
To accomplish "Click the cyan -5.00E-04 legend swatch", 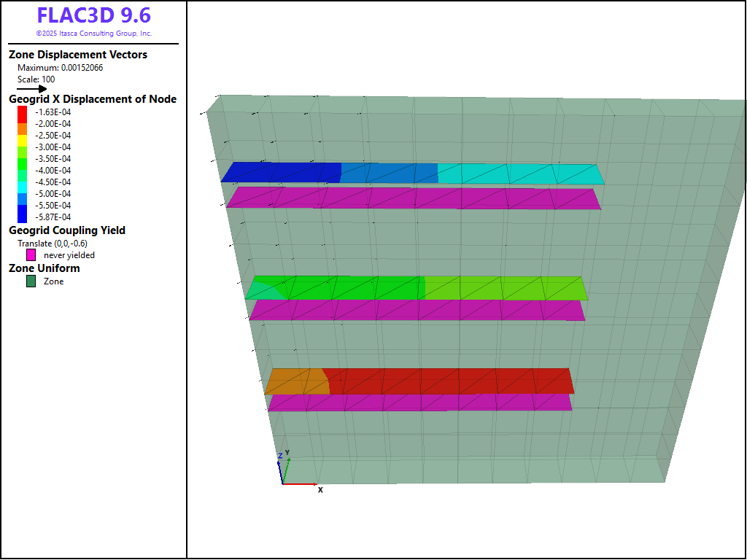I will [23, 194].
